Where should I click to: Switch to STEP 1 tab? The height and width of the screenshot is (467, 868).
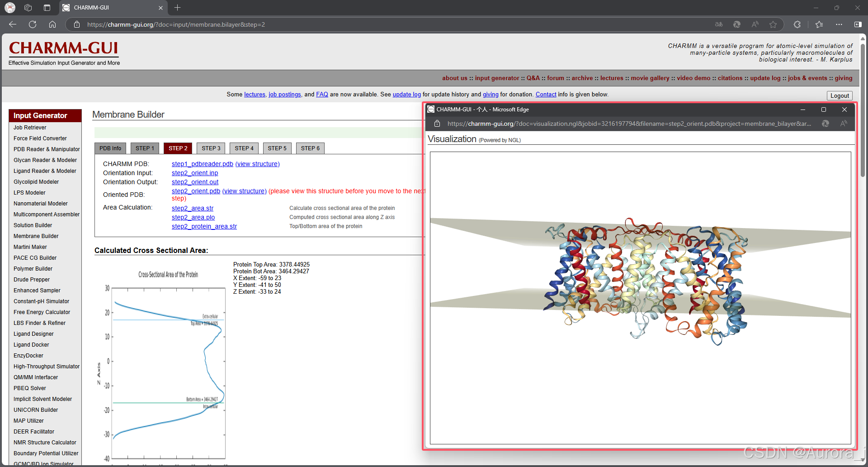click(145, 148)
